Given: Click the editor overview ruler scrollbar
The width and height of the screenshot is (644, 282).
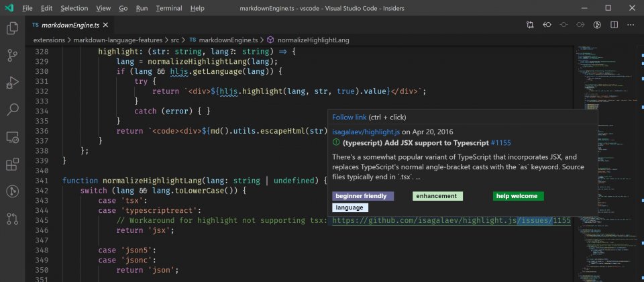Looking at the screenshot, I should coord(640,164).
